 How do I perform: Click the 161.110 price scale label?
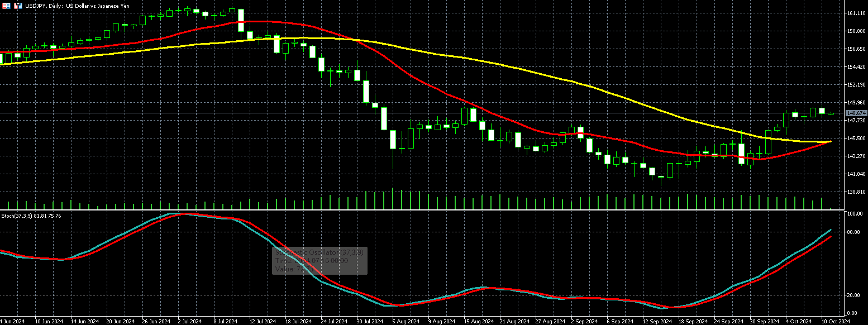(x=856, y=13)
